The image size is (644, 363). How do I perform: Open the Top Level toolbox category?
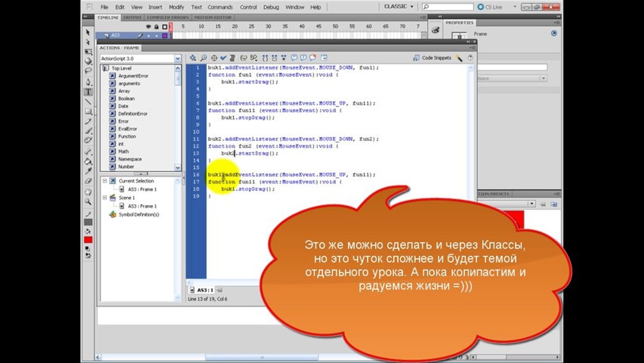[x=121, y=68]
